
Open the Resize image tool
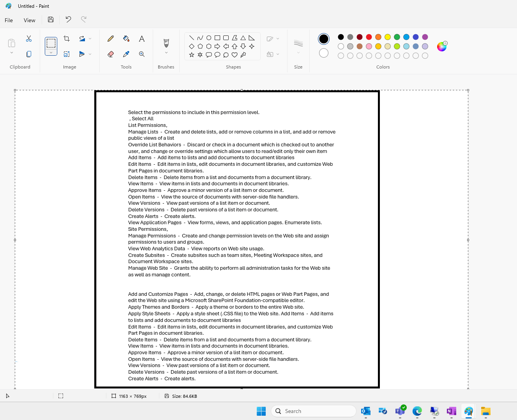coord(67,54)
